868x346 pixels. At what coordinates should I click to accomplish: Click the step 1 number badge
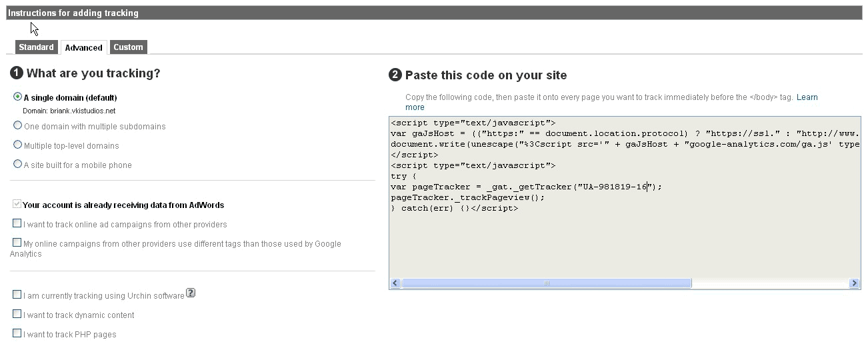pyautogui.click(x=17, y=73)
